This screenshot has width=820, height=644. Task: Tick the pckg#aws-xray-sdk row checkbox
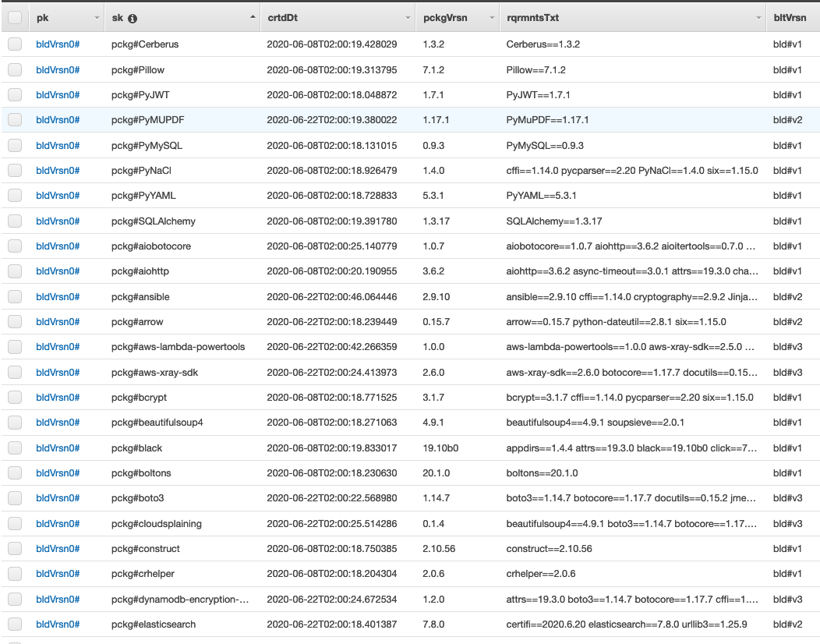[x=15, y=372]
